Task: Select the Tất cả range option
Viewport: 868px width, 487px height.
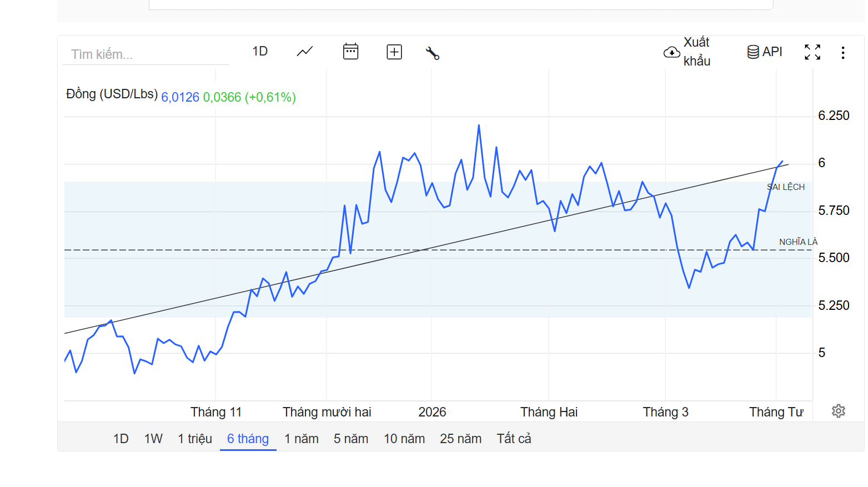Action: pyautogui.click(x=514, y=439)
